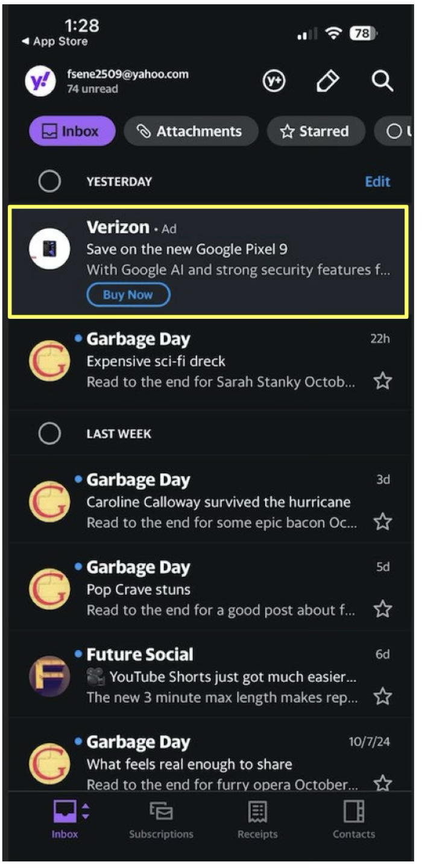Toggle the Starred filter chip
Image resolution: width=422 pixels, height=868 pixels.
pyautogui.click(x=316, y=131)
